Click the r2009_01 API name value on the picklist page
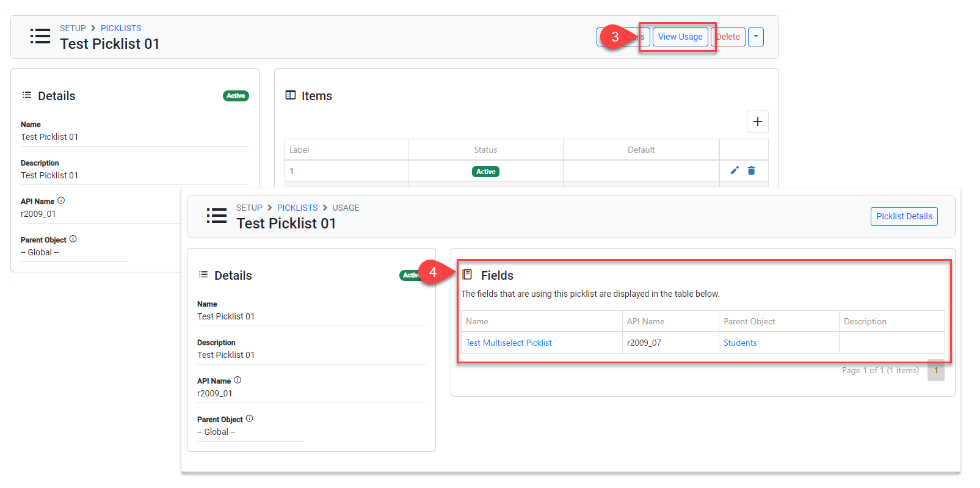 click(x=38, y=214)
